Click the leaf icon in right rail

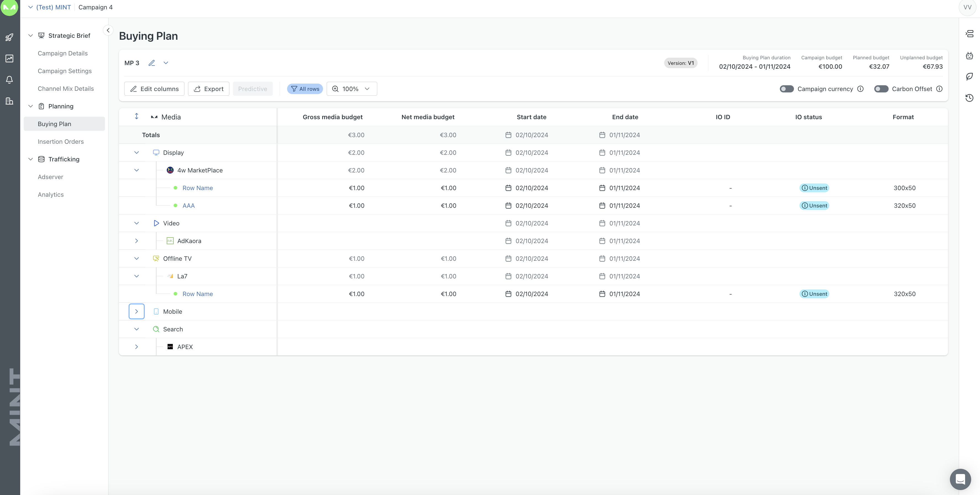(969, 77)
